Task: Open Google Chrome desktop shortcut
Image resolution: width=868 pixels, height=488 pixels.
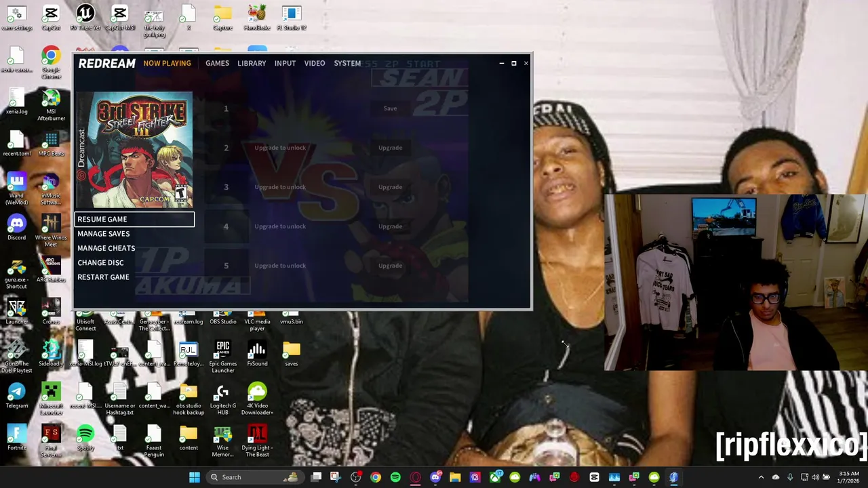Action: pyautogui.click(x=51, y=62)
